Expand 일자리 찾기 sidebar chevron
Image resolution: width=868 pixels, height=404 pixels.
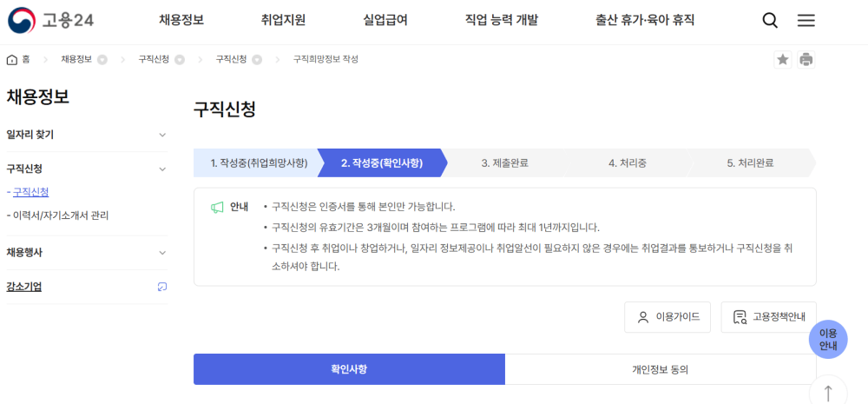click(x=162, y=135)
